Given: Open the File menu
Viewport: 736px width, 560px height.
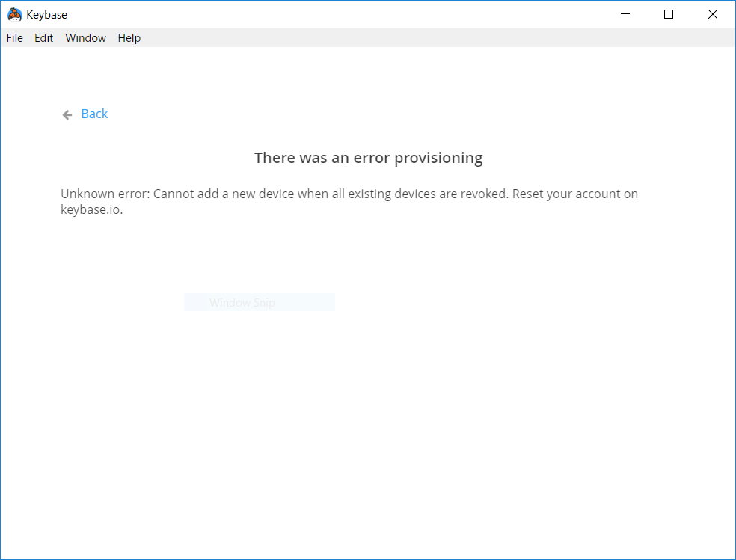Looking at the screenshot, I should pos(14,38).
